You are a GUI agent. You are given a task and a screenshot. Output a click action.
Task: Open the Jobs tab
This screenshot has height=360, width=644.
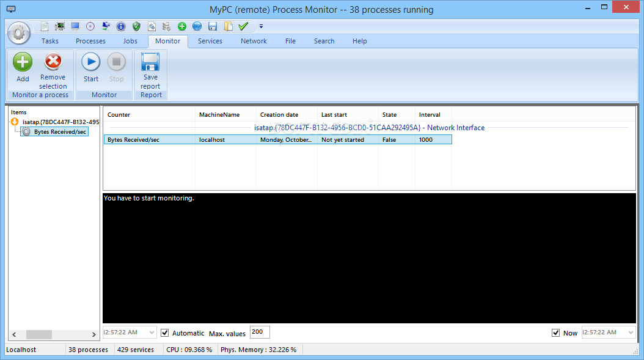(x=130, y=41)
